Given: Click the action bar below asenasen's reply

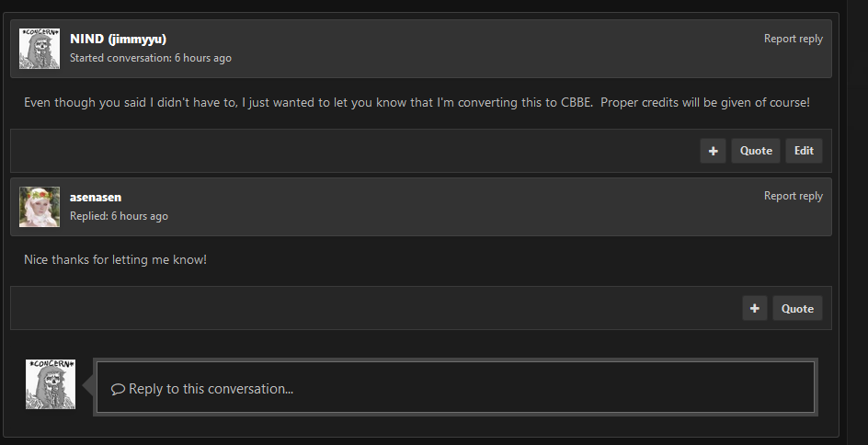Looking at the screenshot, I should [x=421, y=308].
